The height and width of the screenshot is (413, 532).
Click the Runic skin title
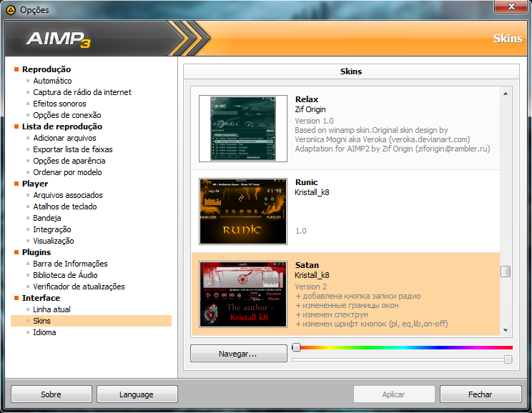click(x=306, y=182)
